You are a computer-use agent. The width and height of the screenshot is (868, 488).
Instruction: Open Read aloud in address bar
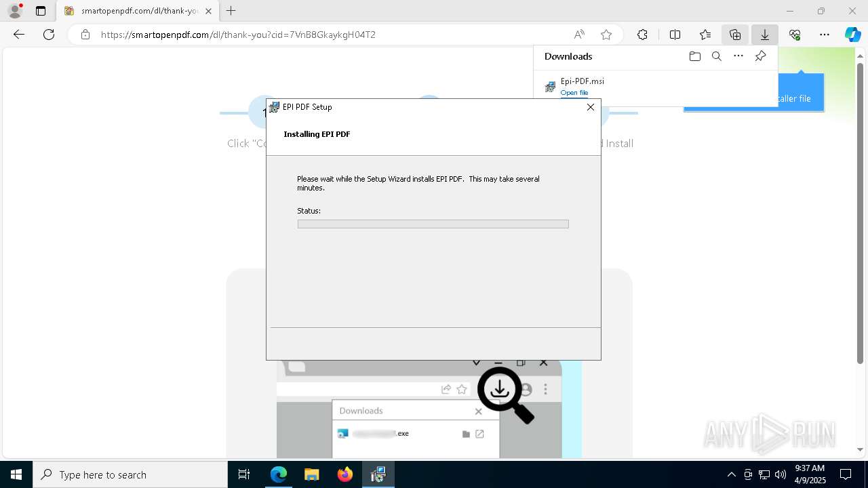pos(579,35)
